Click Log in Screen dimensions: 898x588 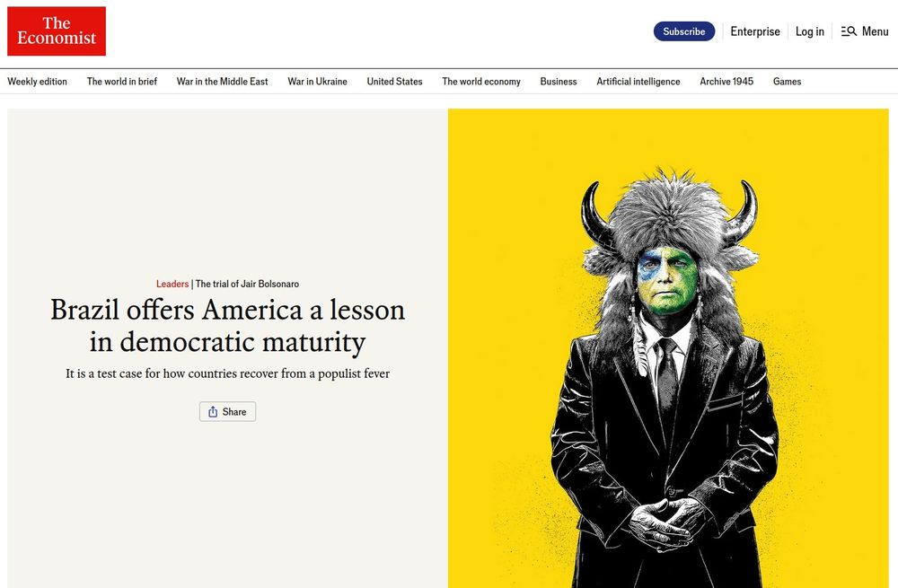(x=809, y=31)
